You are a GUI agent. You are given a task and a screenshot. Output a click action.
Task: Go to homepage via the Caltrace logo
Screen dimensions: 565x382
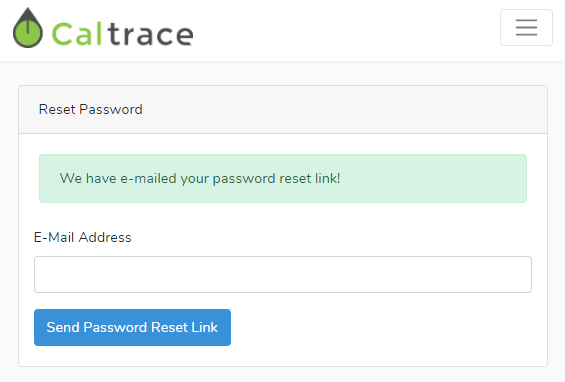103,28
